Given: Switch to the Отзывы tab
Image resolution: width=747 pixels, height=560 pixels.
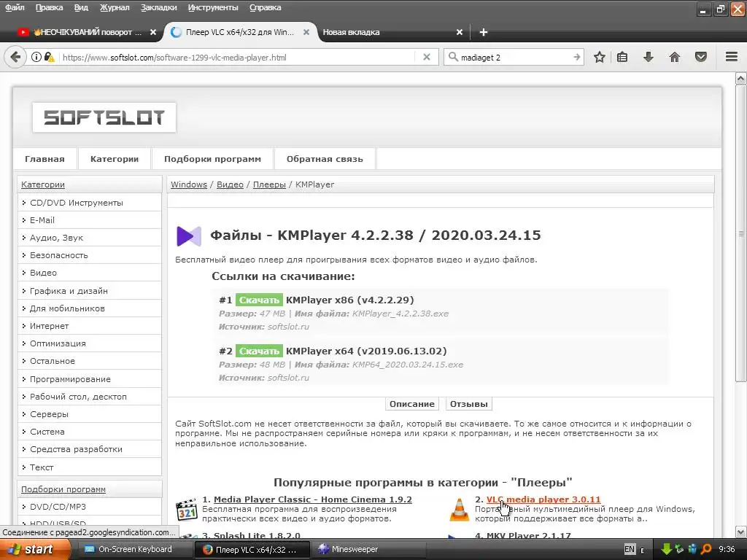Looking at the screenshot, I should [x=469, y=404].
